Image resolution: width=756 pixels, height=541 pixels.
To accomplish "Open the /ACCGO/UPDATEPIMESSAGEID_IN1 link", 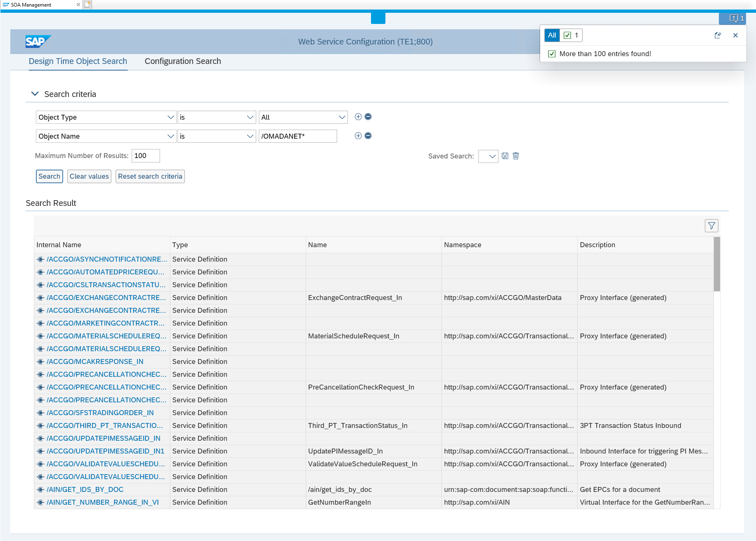I will click(x=105, y=451).
